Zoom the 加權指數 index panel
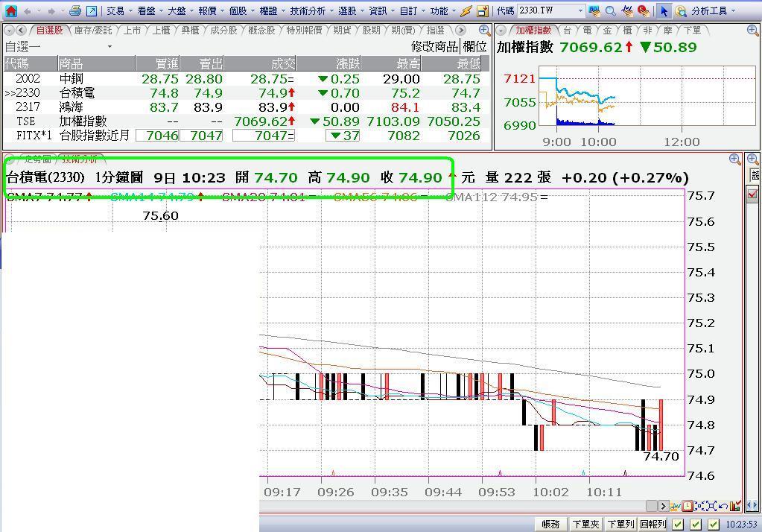The image size is (762, 532). pyautogui.click(x=752, y=31)
